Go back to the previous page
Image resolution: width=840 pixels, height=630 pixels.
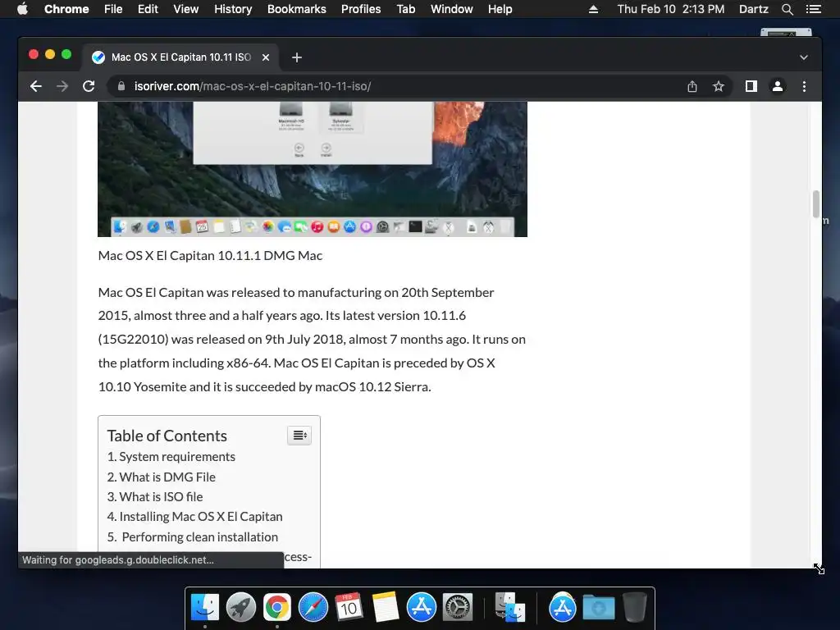pos(36,86)
